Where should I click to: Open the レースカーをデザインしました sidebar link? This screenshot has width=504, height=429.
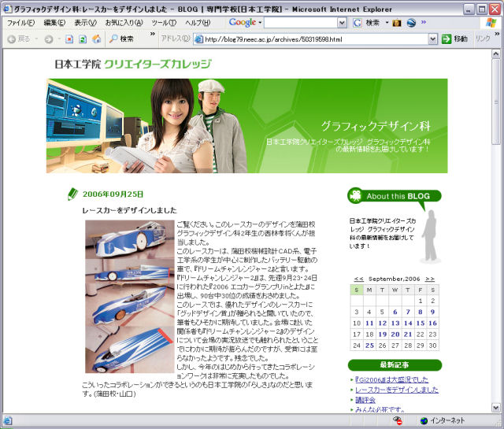tap(397, 390)
